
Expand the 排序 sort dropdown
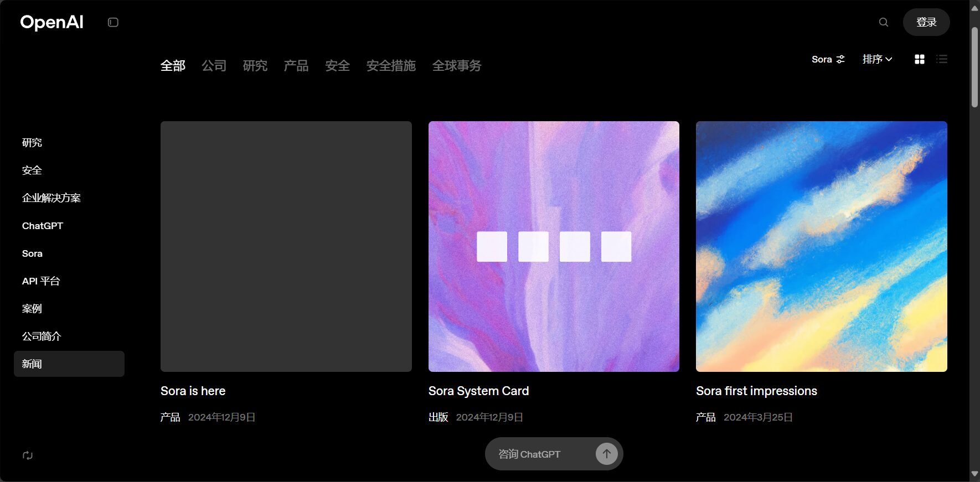(x=878, y=59)
